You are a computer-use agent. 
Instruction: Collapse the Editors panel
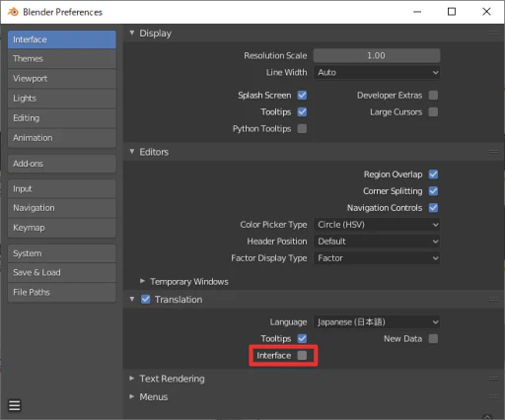click(x=132, y=152)
